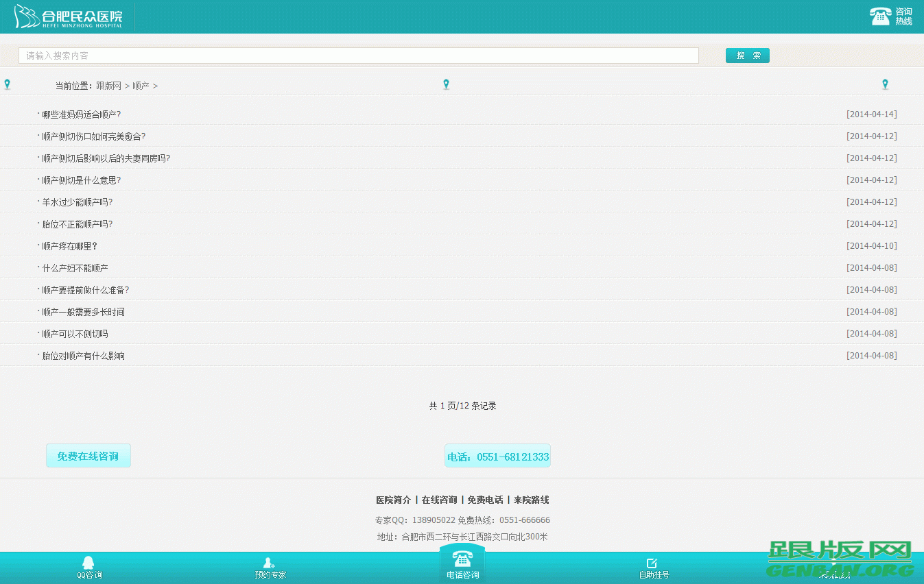Click the QQ咨询 icon in the bottom bar
924x584 pixels.
(89, 565)
